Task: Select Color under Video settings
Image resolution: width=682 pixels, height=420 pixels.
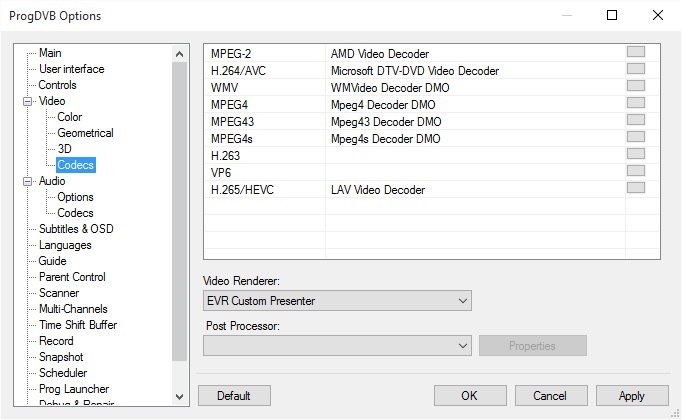Action: click(x=70, y=117)
